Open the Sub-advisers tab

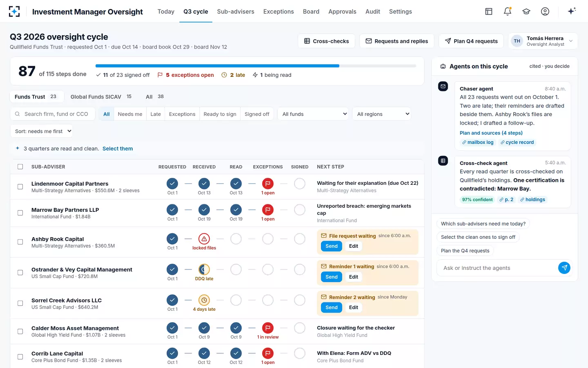(x=236, y=11)
